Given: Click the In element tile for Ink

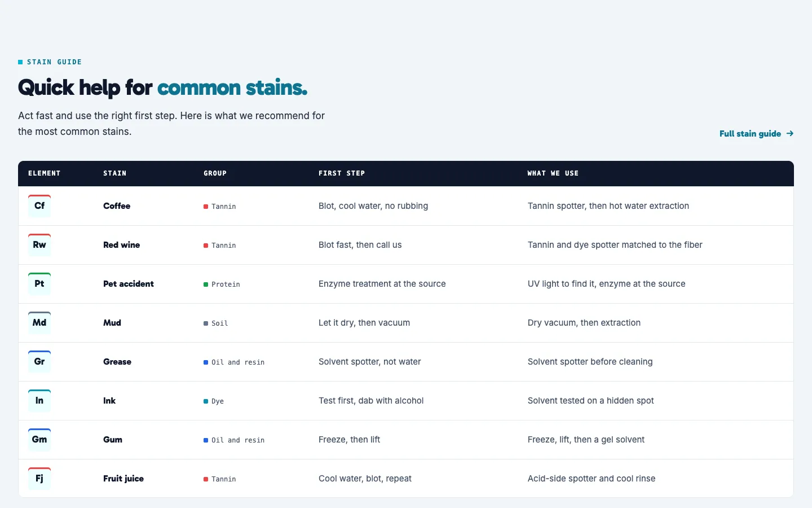Looking at the screenshot, I should 39,401.
